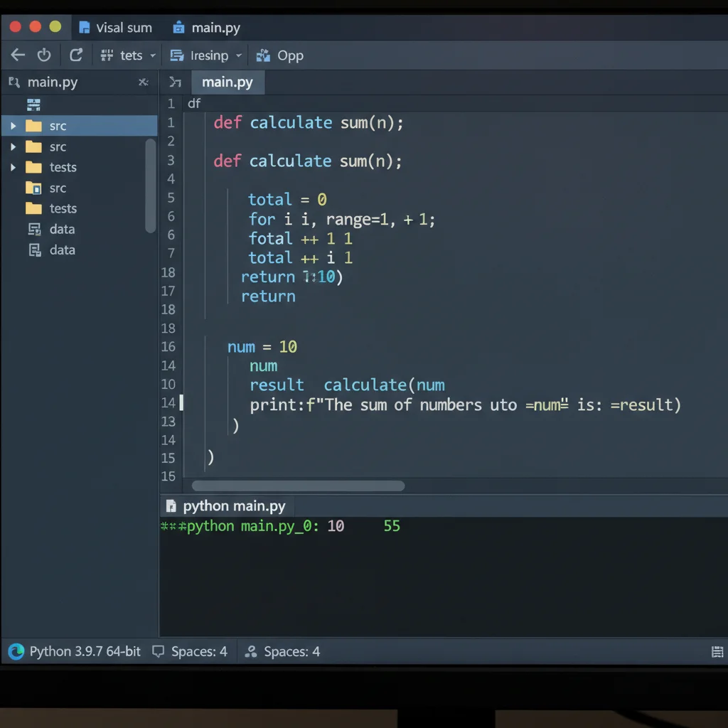Click the return 10) code line
Image resolution: width=728 pixels, height=728 pixels.
pos(291,277)
